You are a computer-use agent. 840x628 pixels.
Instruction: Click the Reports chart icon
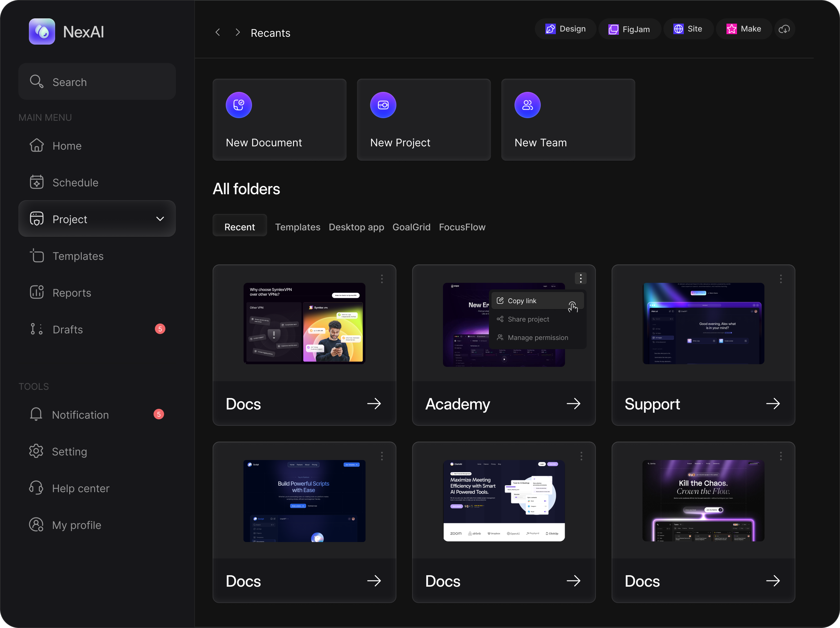pyautogui.click(x=37, y=292)
